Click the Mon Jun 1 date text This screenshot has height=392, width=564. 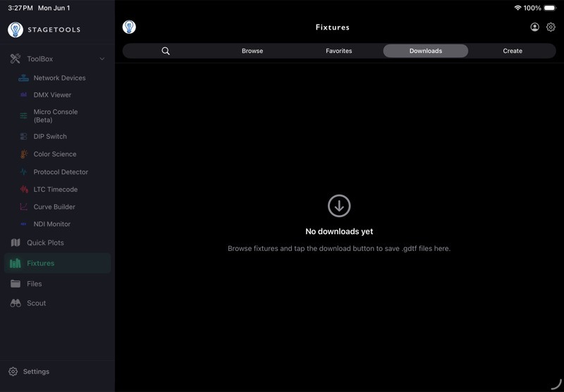click(x=54, y=8)
